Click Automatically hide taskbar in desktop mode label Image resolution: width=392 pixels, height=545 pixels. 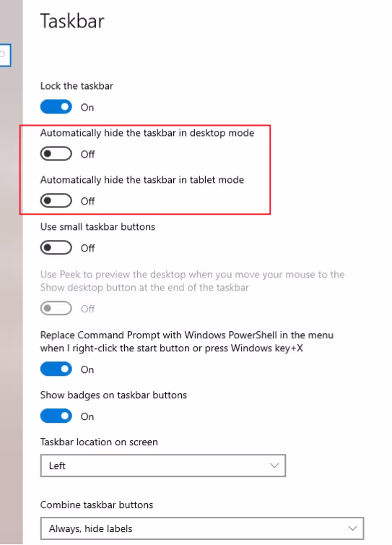coord(147,133)
